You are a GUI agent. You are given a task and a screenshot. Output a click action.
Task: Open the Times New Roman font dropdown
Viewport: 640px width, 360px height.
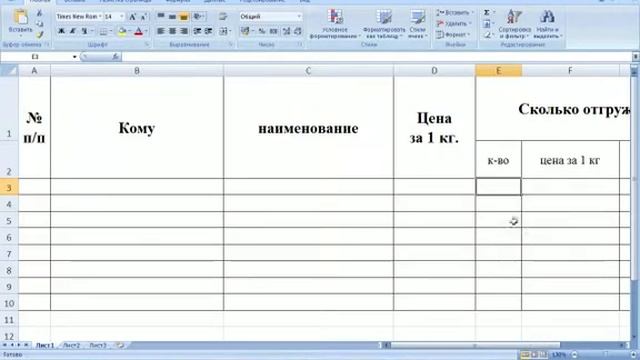tap(100, 17)
